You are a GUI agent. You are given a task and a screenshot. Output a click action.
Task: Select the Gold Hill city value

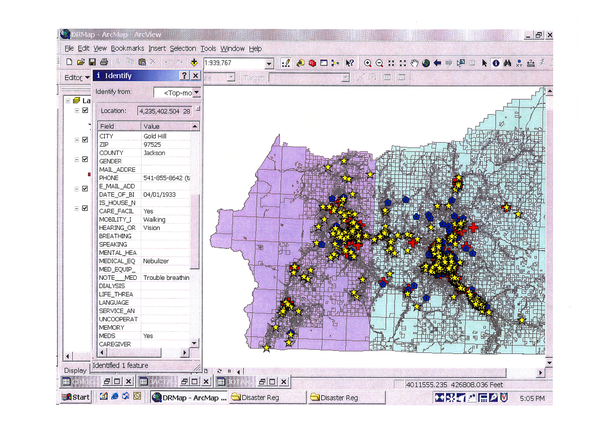[x=155, y=136]
